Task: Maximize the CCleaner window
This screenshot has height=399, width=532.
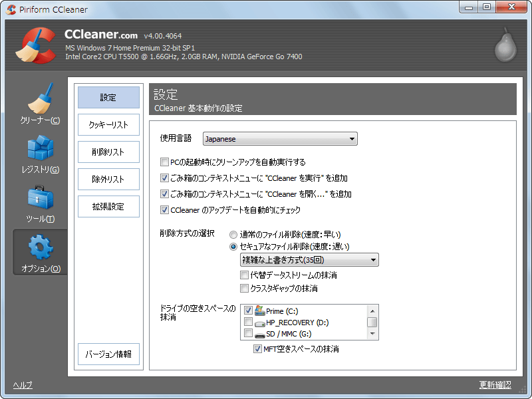Action: (487, 7)
